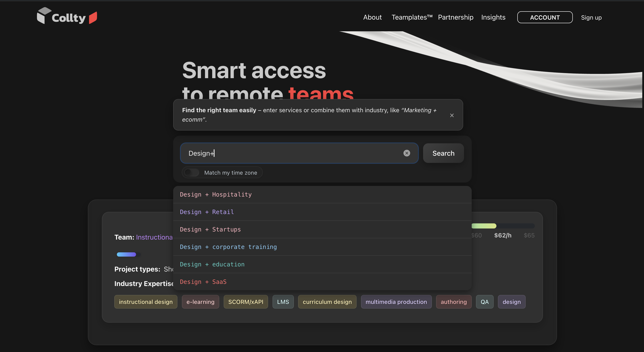Pick Design + Startups suggestion
Viewport: 644px width, 352px height.
[210, 229]
